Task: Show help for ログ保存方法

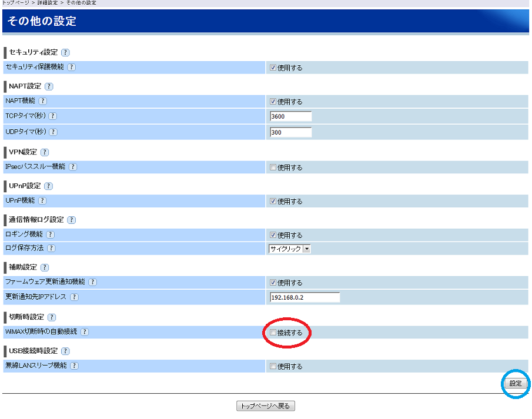Action: tap(51, 249)
